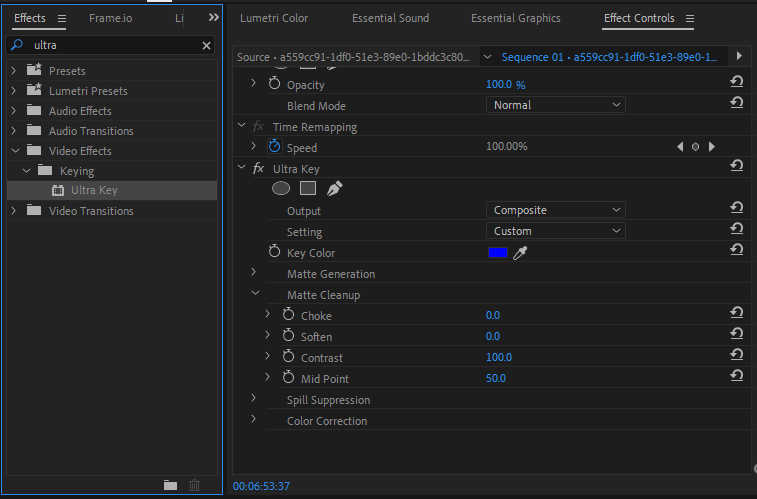
Task: Expand the Spill Suppression section
Action: click(x=253, y=398)
